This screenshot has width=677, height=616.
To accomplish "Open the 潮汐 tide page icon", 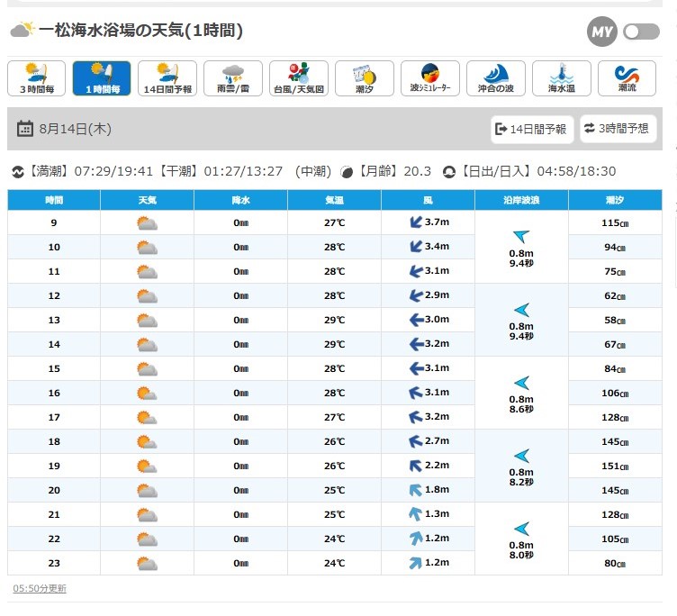I will pos(365,78).
